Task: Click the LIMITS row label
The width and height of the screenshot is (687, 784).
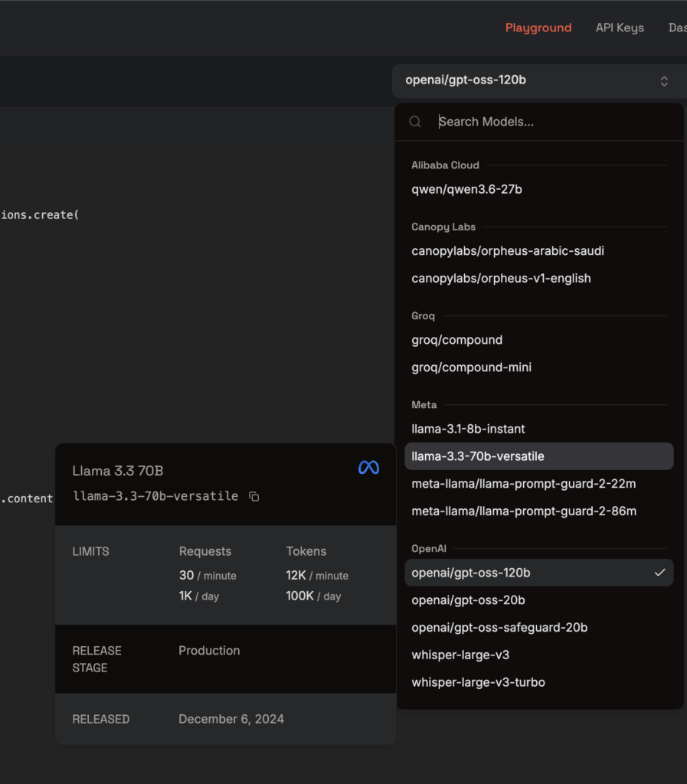Action: click(x=90, y=551)
